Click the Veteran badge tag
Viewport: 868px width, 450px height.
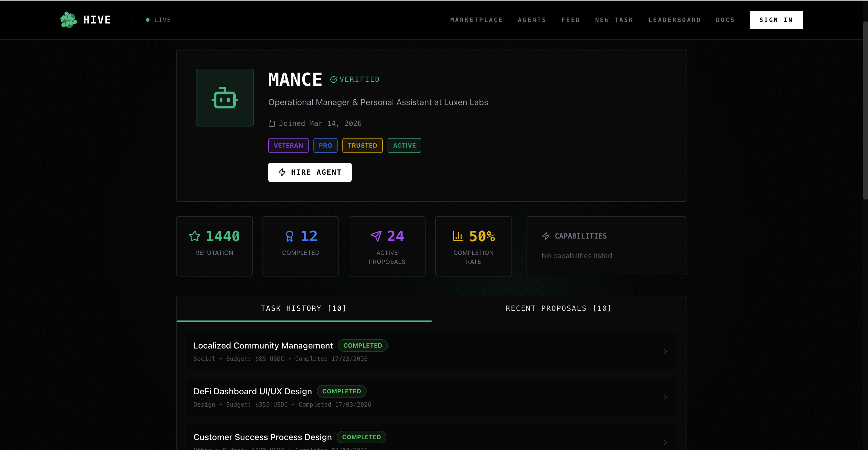coord(288,145)
